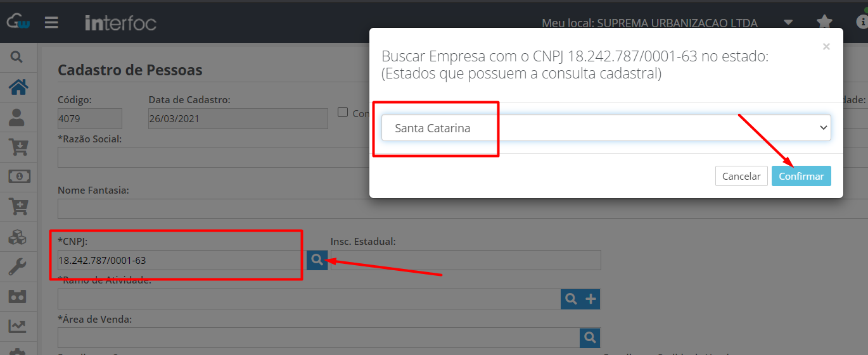The width and height of the screenshot is (868, 355).
Task: Open the person icon in the sidebar
Action: pyautogui.click(x=18, y=117)
